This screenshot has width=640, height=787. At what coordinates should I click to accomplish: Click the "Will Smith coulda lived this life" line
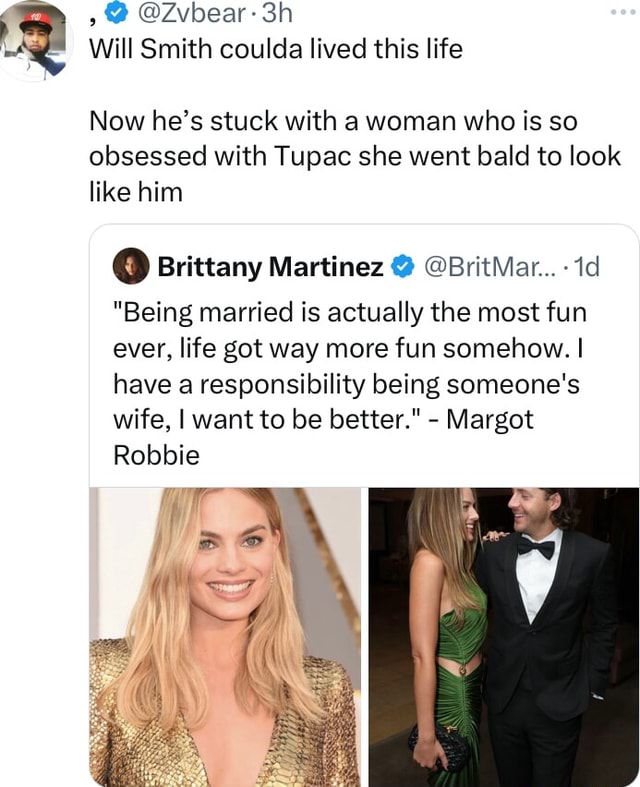click(x=276, y=48)
